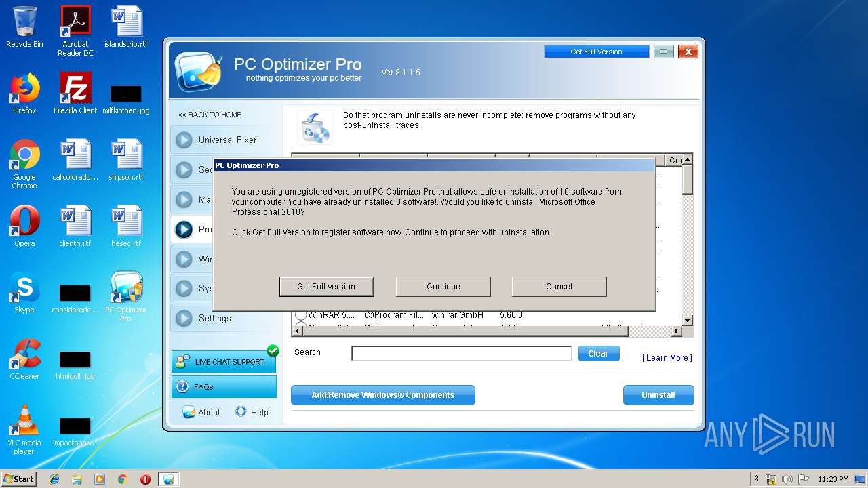
Task: Open islandstrip.rtf document icon
Action: point(126,27)
